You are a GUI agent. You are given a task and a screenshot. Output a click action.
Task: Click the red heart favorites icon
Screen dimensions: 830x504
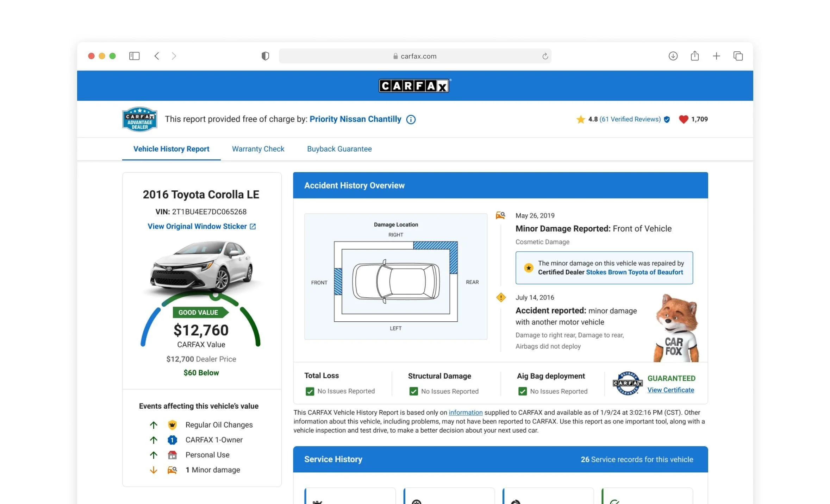[683, 119]
